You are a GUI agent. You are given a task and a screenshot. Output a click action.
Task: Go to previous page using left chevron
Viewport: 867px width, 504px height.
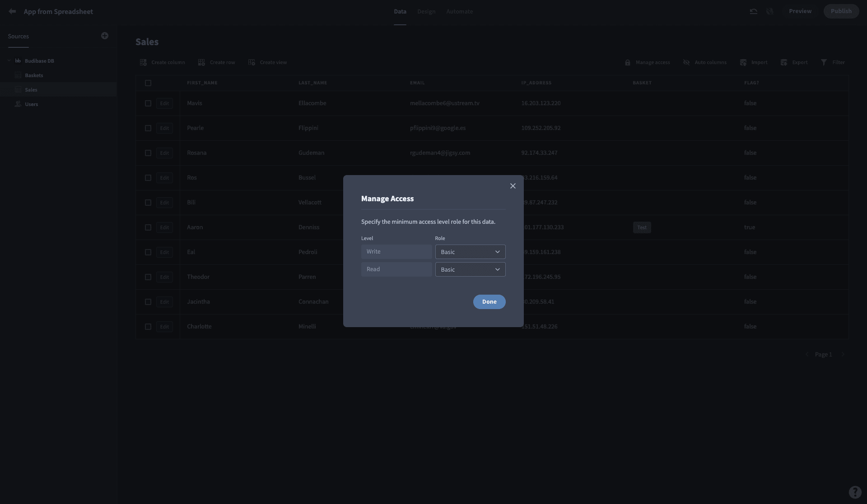pos(807,354)
